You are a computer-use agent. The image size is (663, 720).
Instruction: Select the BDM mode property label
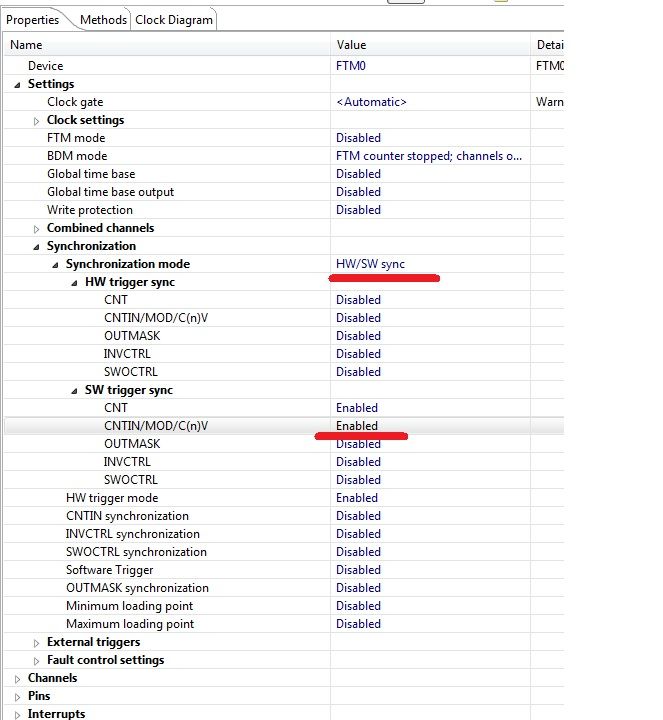[77, 156]
